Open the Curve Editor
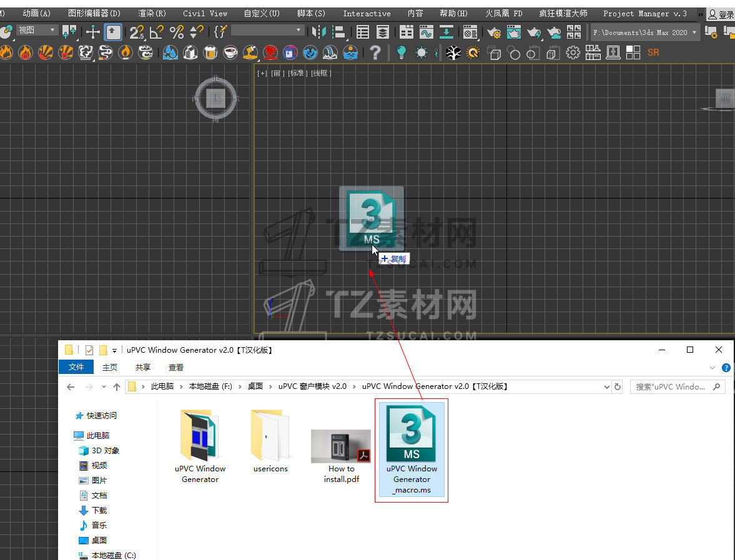This screenshot has height=560, width=735. click(426, 32)
